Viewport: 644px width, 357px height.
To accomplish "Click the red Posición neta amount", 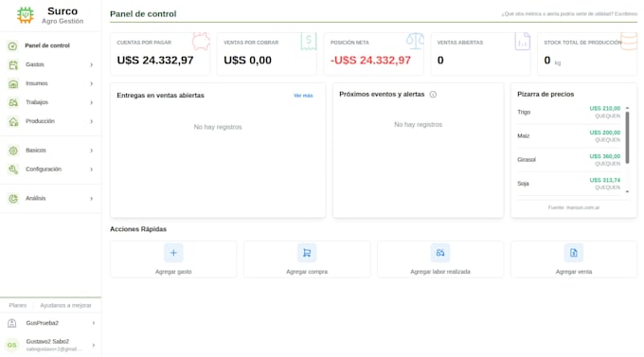I will 370,61.
